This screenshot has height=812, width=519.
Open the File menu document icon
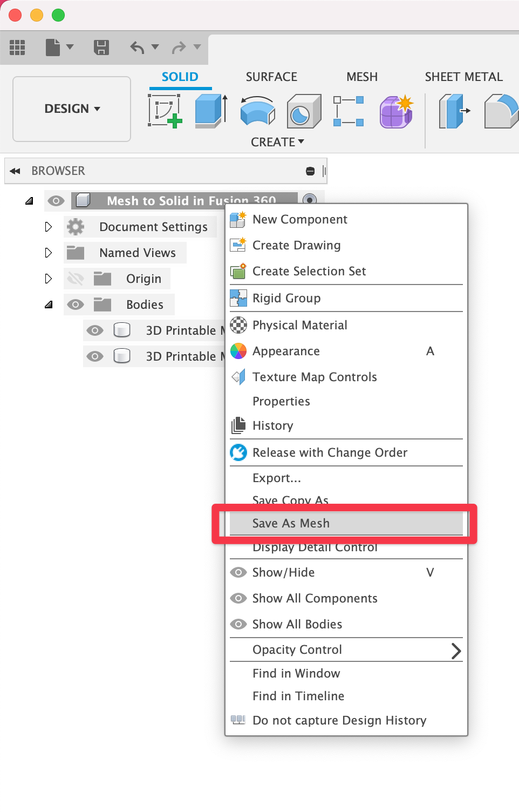point(53,48)
